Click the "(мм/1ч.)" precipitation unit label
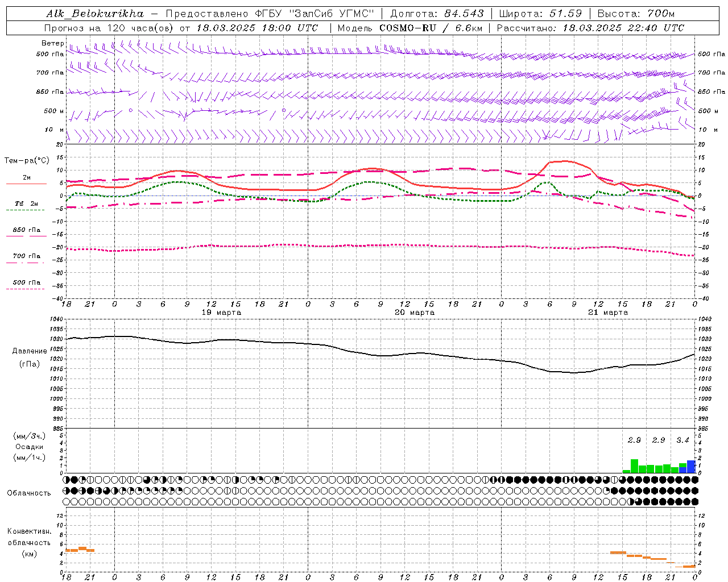728x582 pixels. [x=30, y=458]
